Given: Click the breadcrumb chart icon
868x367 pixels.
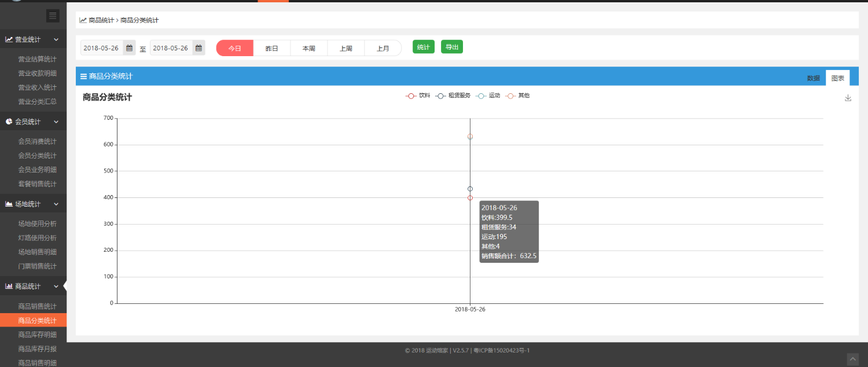Looking at the screenshot, I should 83,20.
